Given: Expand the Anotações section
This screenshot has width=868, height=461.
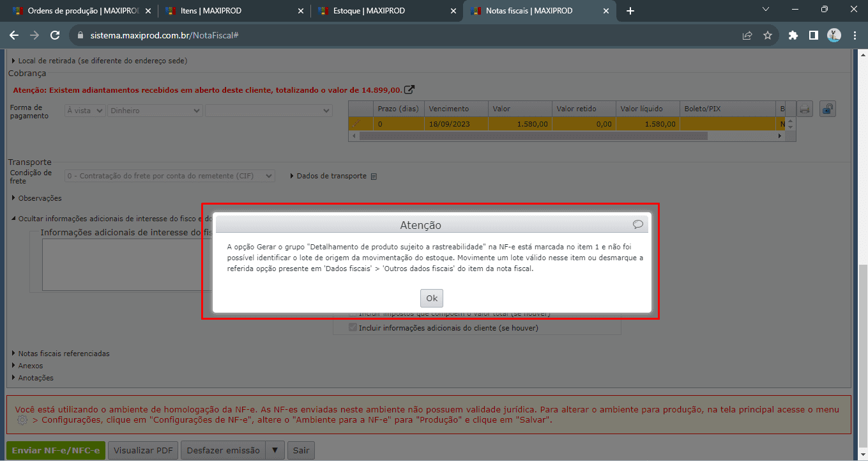Looking at the screenshot, I should 33,378.
